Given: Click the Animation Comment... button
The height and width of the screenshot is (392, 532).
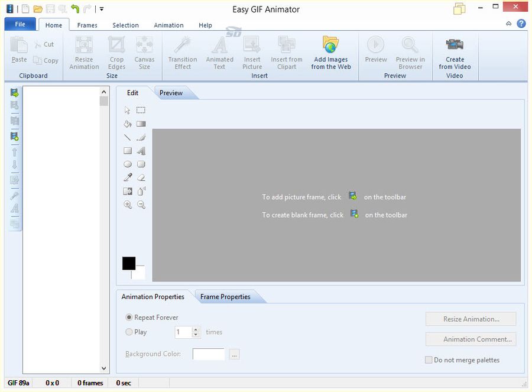Looking at the screenshot, I should pyautogui.click(x=471, y=339).
